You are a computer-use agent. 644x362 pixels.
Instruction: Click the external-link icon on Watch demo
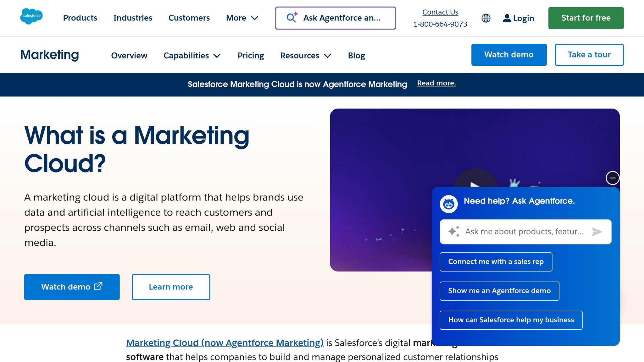coord(97,286)
